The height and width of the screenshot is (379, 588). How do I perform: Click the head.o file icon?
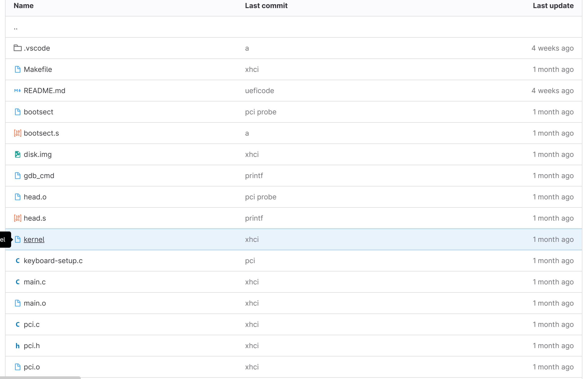17,197
